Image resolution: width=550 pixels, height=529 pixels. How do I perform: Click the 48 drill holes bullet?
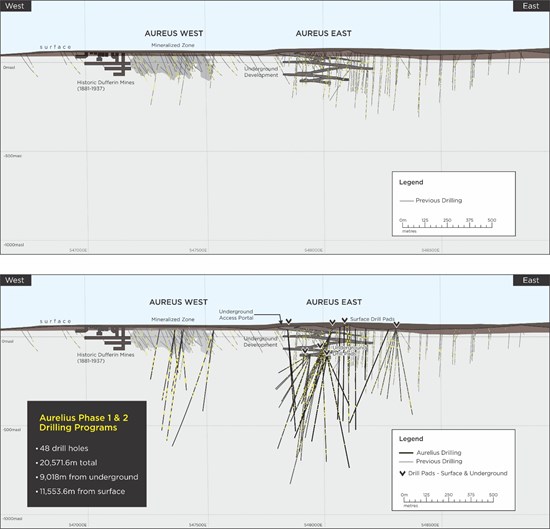(x=62, y=448)
